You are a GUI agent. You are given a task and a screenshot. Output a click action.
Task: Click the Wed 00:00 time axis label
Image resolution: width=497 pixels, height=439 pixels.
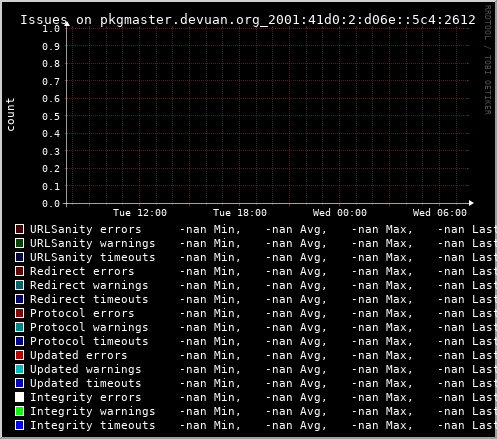pyautogui.click(x=340, y=213)
